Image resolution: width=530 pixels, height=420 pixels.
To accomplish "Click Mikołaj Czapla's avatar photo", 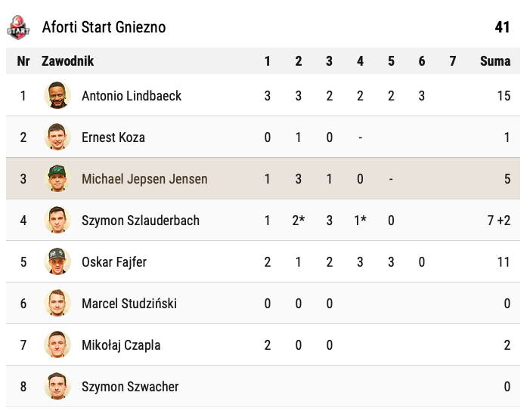I will pyautogui.click(x=57, y=345).
